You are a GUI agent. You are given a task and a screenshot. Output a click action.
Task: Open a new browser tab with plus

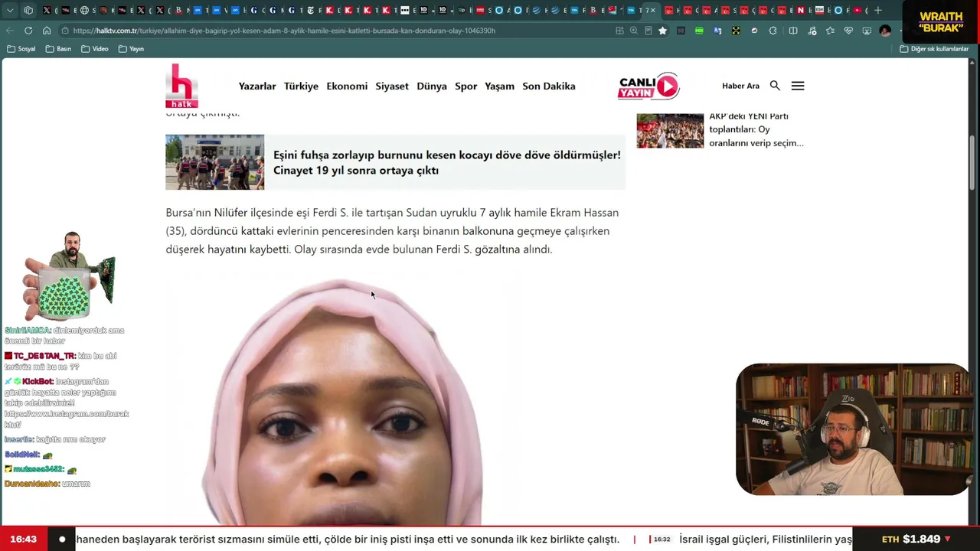click(x=878, y=10)
